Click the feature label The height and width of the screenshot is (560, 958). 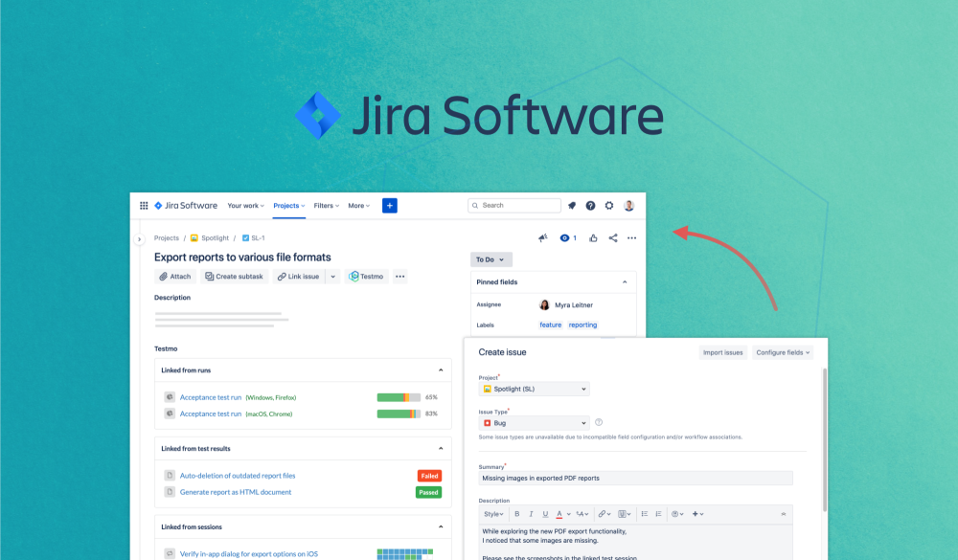(551, 325)
